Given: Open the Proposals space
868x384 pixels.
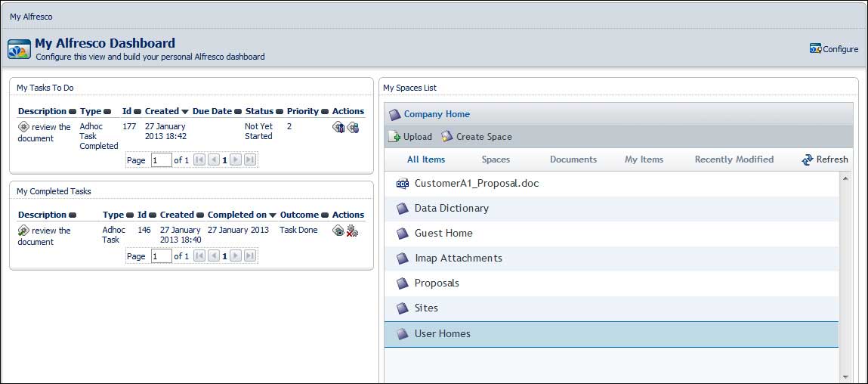Looking at the screenshot, I should click(x=437, y=283).
